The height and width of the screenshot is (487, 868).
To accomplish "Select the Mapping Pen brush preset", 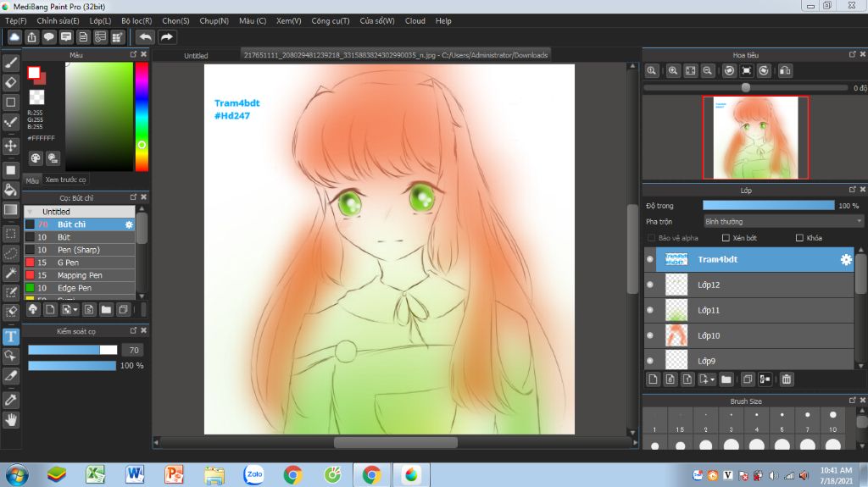I will pos(80,275).
